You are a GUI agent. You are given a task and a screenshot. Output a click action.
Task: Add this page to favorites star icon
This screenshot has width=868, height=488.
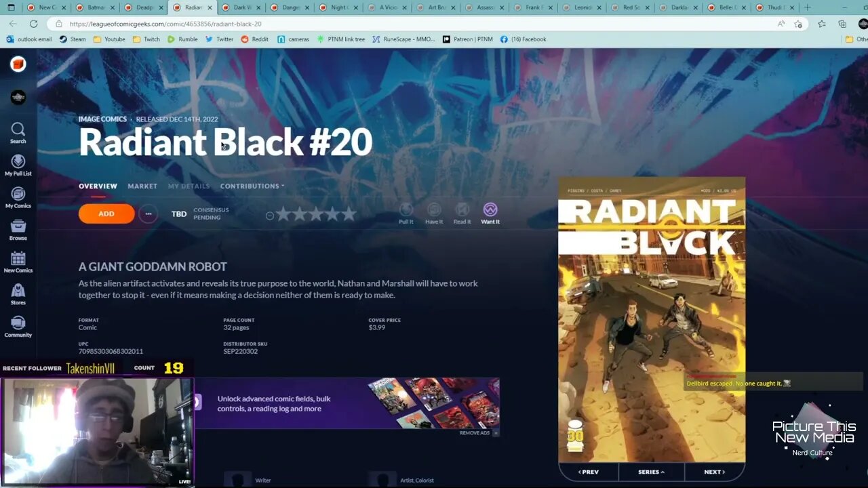[x=798, y=24]
